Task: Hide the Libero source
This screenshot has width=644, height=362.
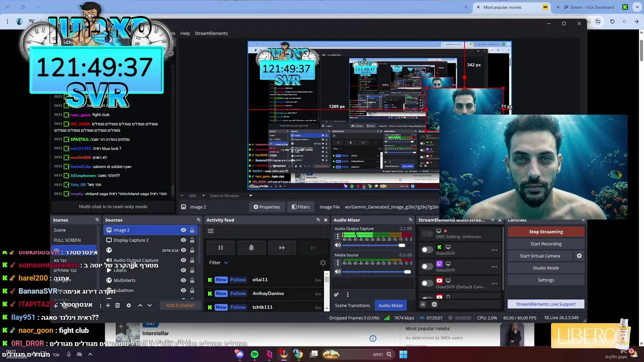Action: pos(183,270)
